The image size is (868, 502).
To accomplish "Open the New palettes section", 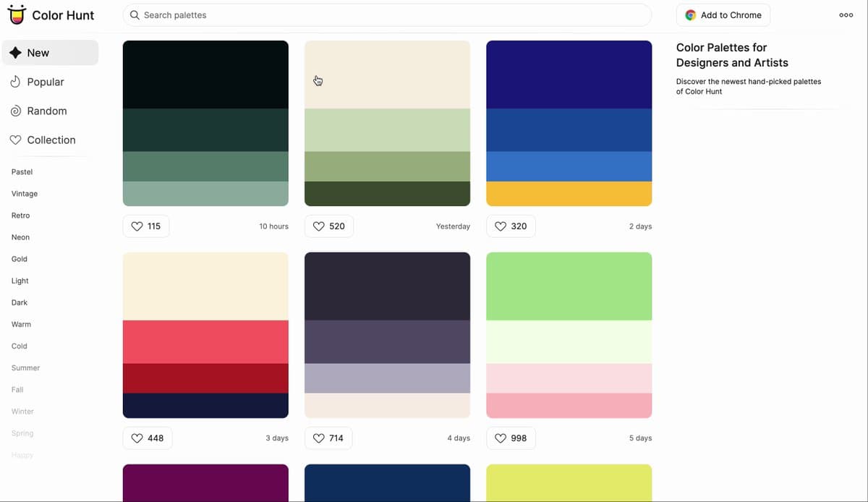I will pyautogui.click(x=51, y=53).
